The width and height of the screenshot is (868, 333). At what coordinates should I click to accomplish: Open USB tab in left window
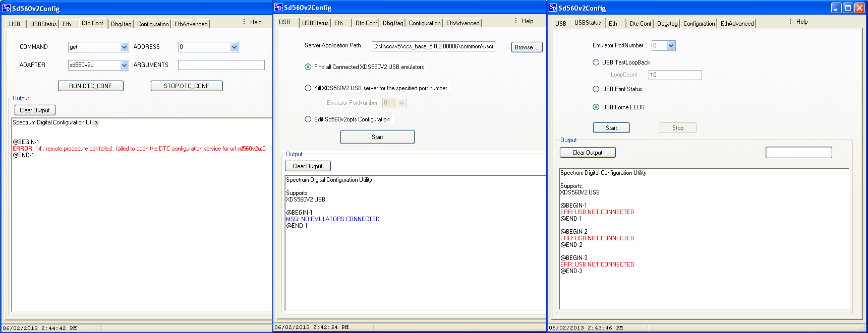click(15, 24)
